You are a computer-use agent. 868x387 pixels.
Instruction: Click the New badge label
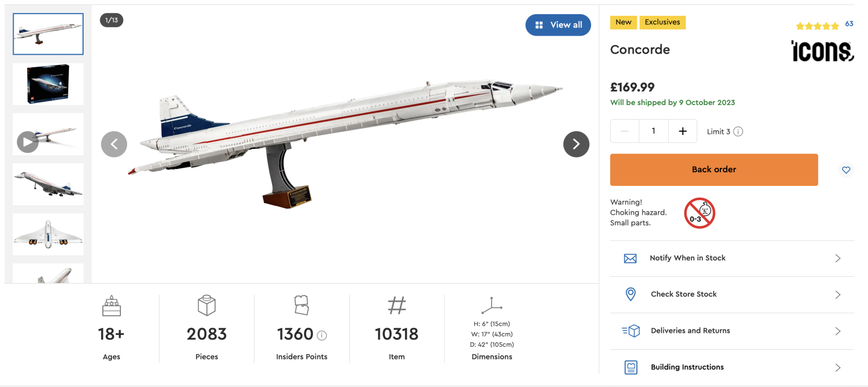click(x=623, y=22)
